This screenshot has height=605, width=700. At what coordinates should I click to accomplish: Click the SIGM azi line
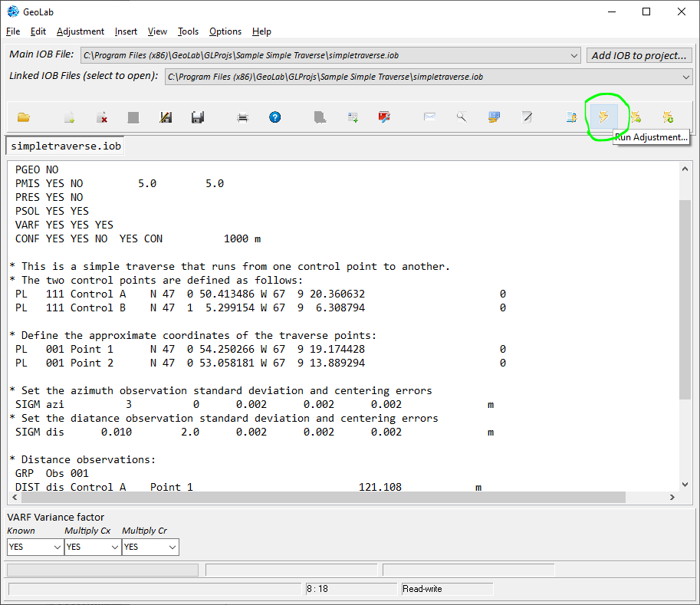(255, 405)
